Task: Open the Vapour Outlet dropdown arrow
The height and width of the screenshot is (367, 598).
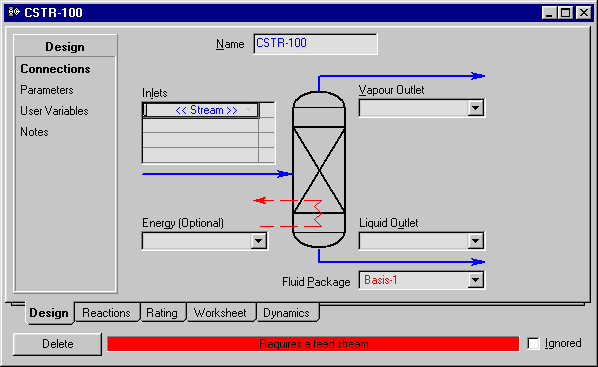Action: click(475, 108)
